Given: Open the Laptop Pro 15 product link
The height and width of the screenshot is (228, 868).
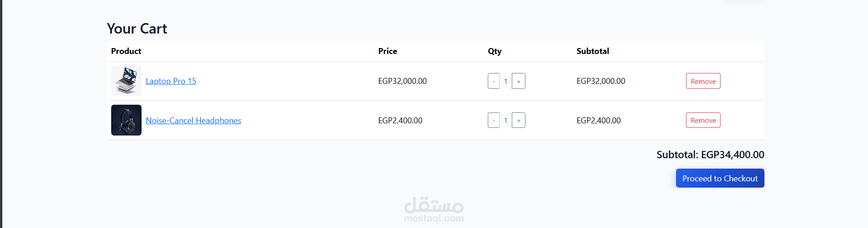Looking at the screenshot, I should 171,81.
